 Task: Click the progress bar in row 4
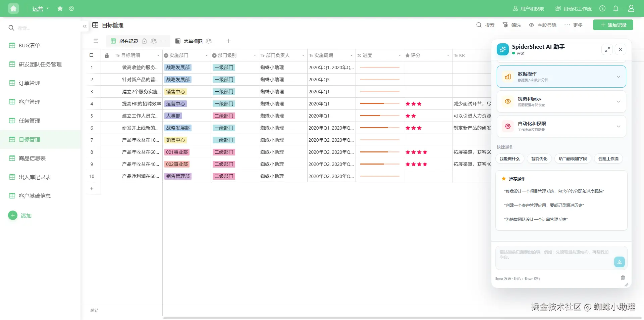pos(380,104)
